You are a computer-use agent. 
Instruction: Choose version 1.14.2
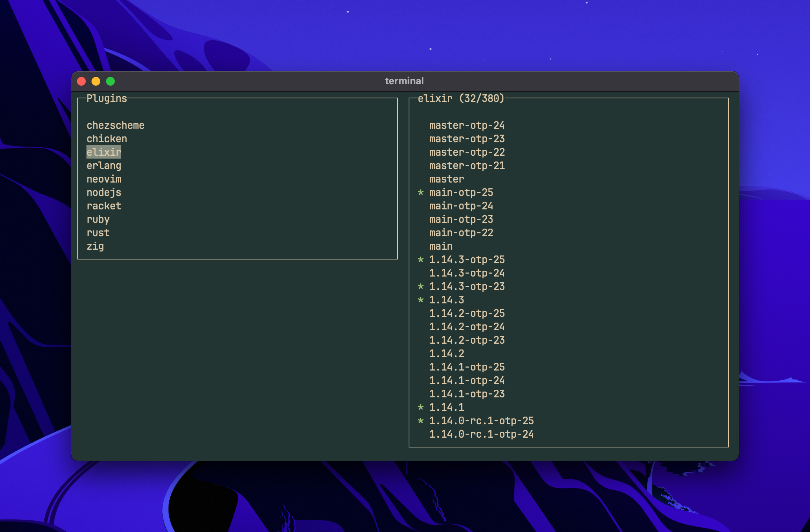click(x=447, y=354)
